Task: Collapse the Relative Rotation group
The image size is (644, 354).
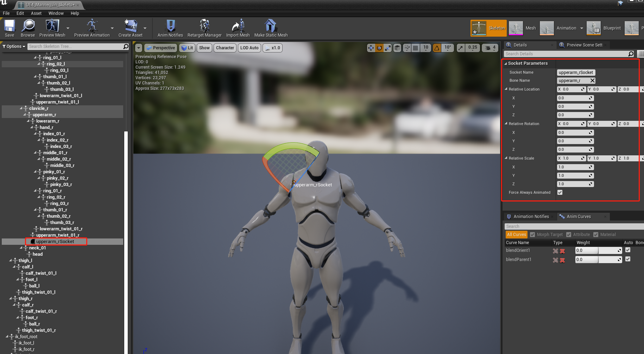Action: point(506,124)
